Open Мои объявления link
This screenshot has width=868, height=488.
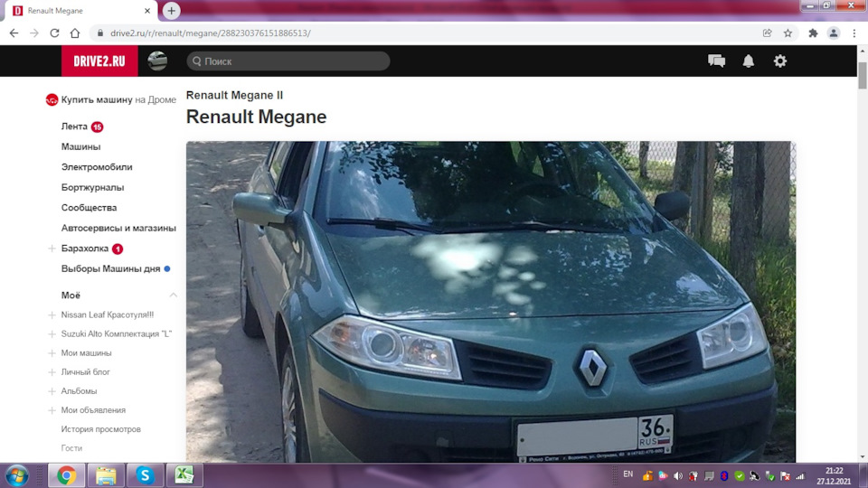coord(93,410)
